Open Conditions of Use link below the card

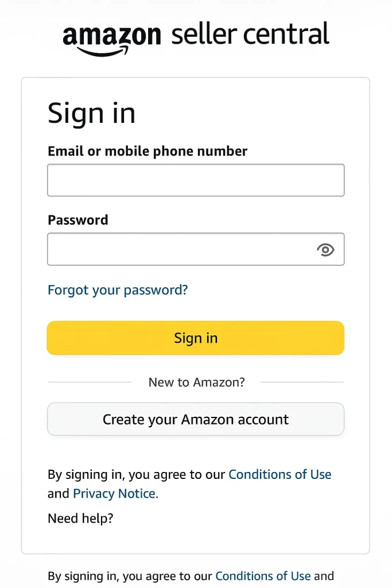(x=263, y=576)
